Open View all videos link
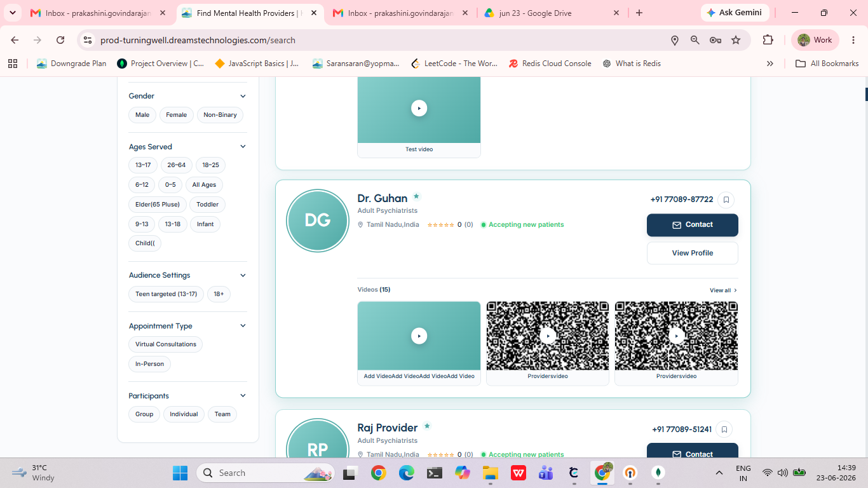 click(724, 290)
